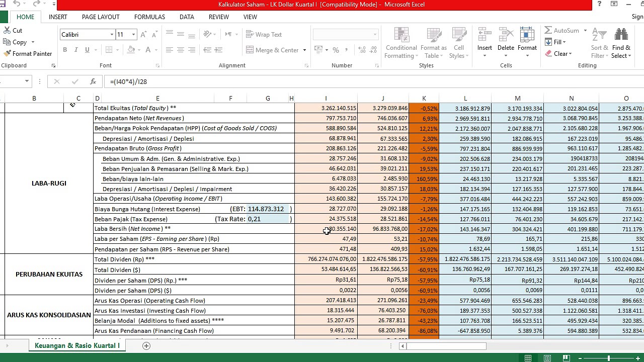Screen dimensions: 644x362
Task: Toggle Italic formatting
Action: tap(76, 50)
